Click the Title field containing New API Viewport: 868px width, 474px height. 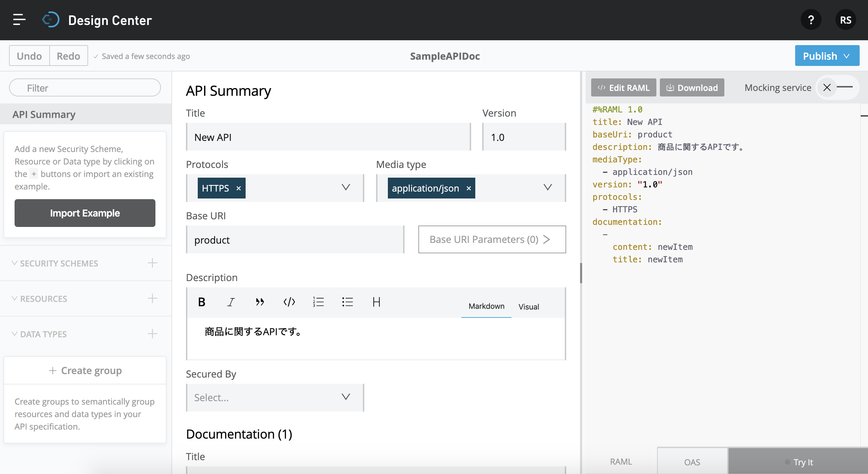pyautogui.click(x=328, y=137)
